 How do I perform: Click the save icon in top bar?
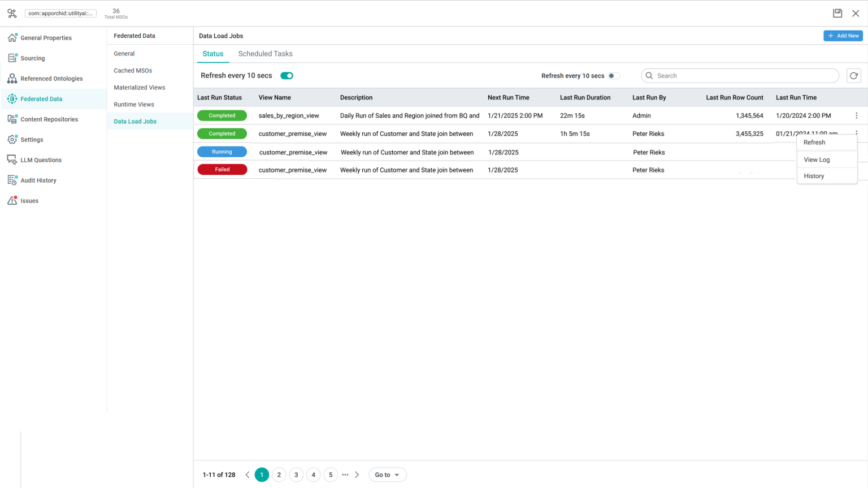(837, 13)
